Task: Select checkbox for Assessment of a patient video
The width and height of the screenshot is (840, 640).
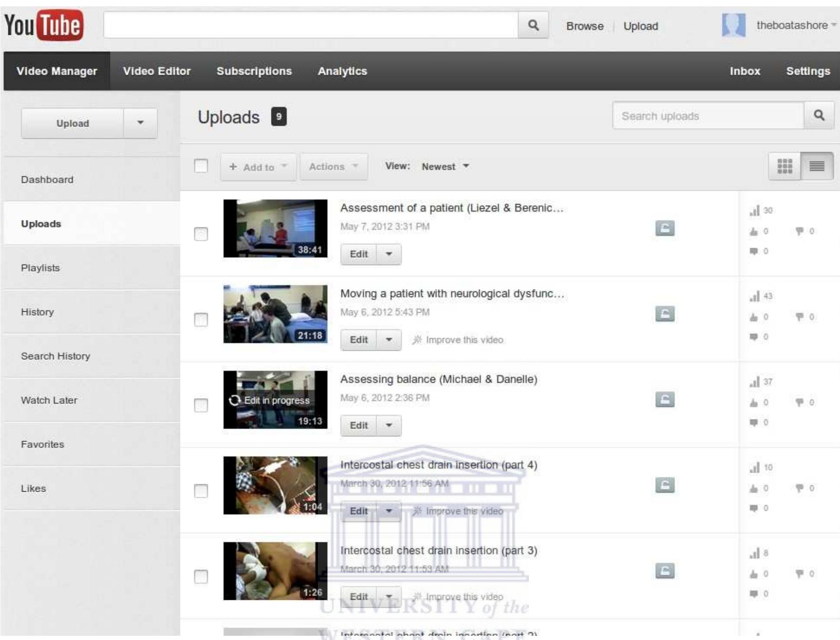Action: (x=201, y=234)
